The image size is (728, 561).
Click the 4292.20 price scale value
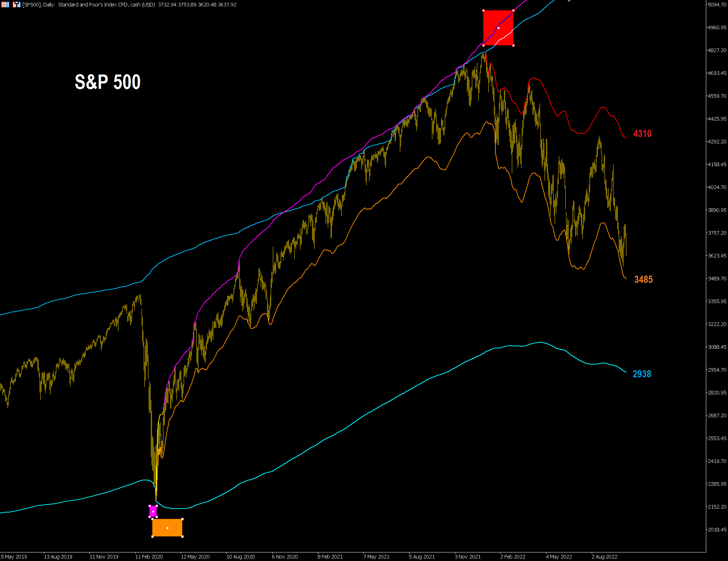[x=717, y=142]
